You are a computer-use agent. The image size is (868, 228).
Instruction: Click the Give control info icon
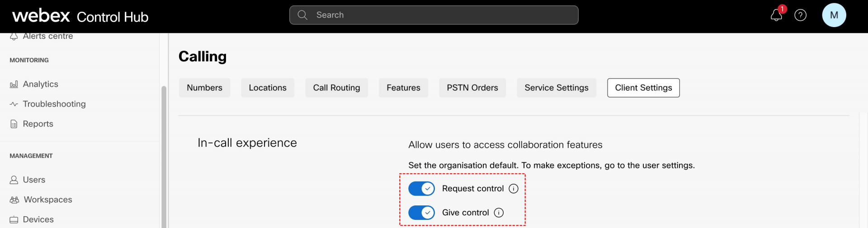pyautogui.click(x=499, y=213)
